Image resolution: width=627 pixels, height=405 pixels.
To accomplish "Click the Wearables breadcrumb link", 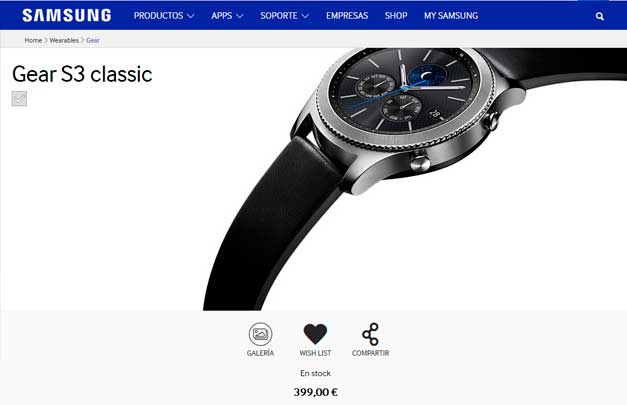I will click(64, 40).
